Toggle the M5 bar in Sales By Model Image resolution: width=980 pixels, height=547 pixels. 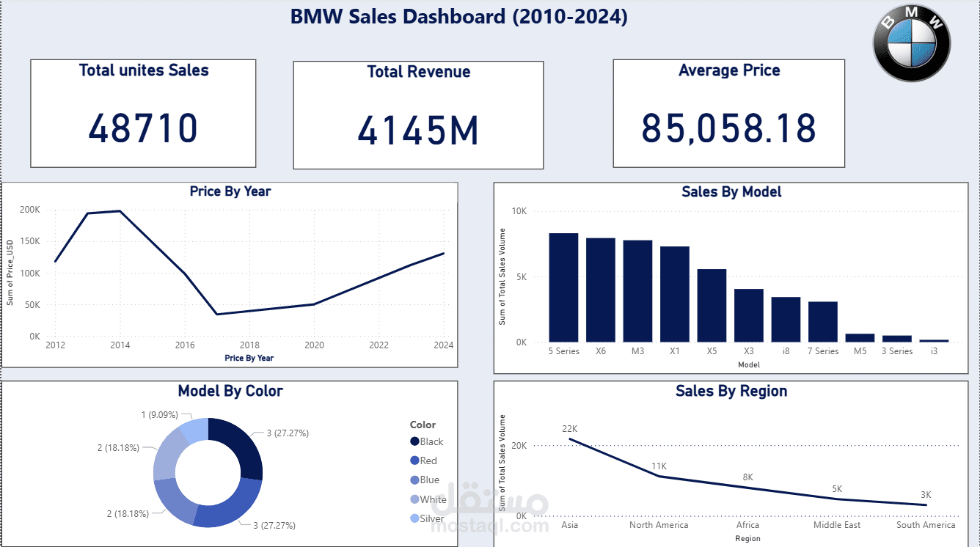pos(860,337)
